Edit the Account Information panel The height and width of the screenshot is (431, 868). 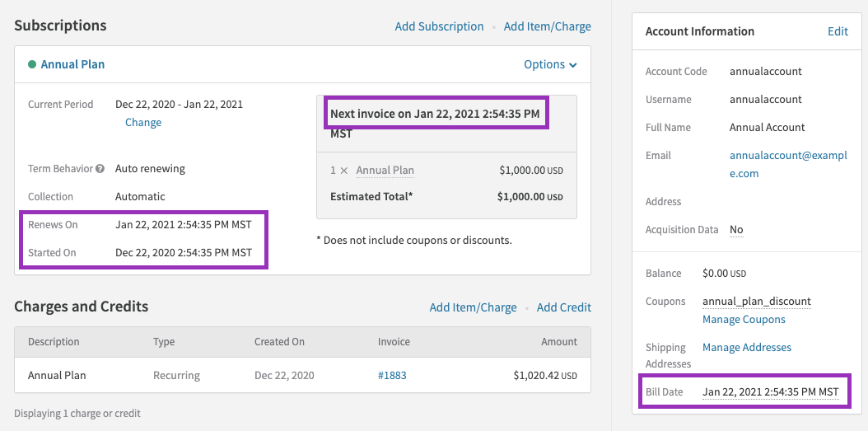pyautogui.click(x=838, y=31)
